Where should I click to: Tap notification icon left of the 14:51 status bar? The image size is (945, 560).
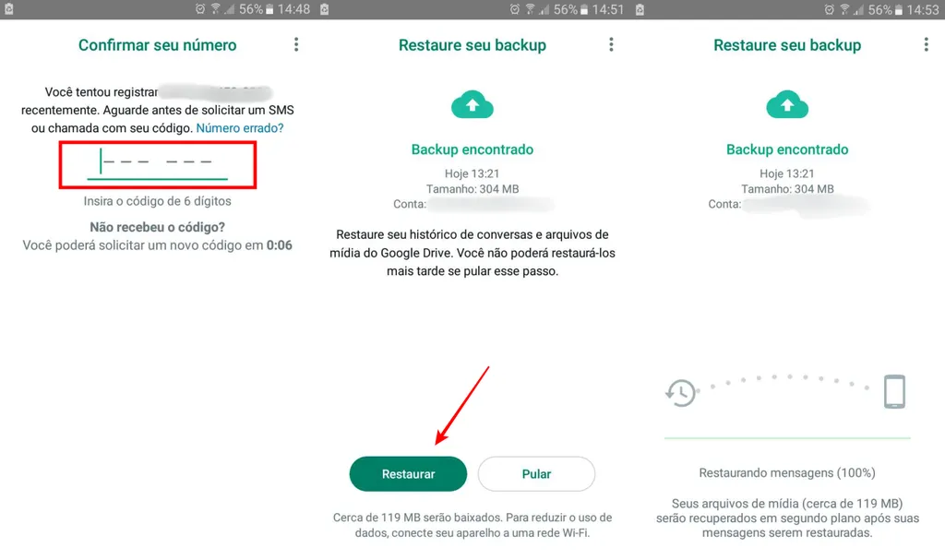(x=324, y=9)
